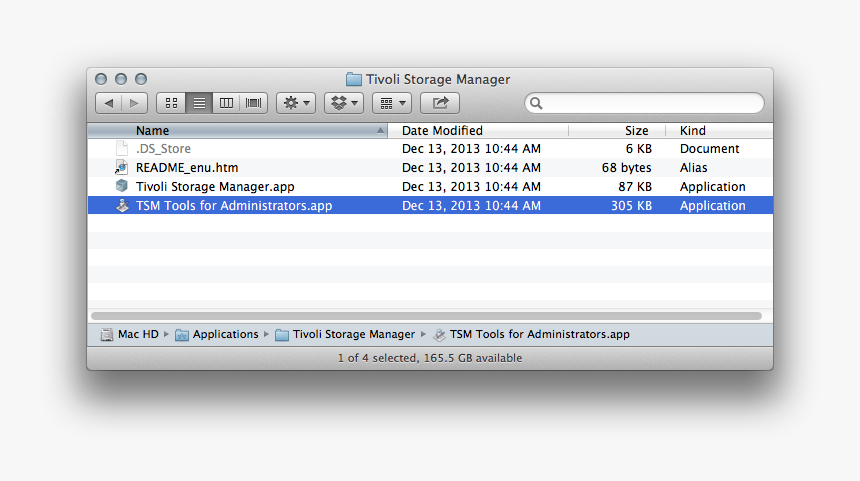
Task: Go to Mac HD in the path bar
Action: coord(138,334)
